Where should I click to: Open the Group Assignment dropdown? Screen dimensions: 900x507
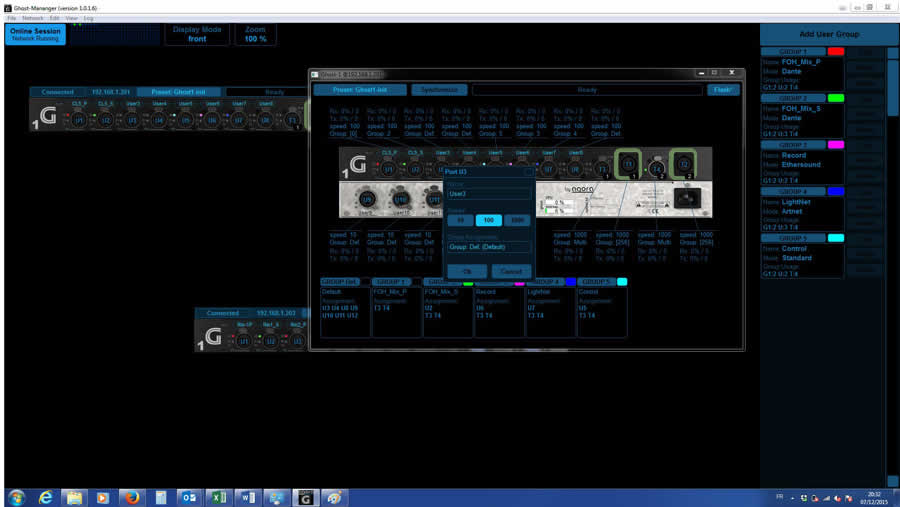(x=489, y=247)
